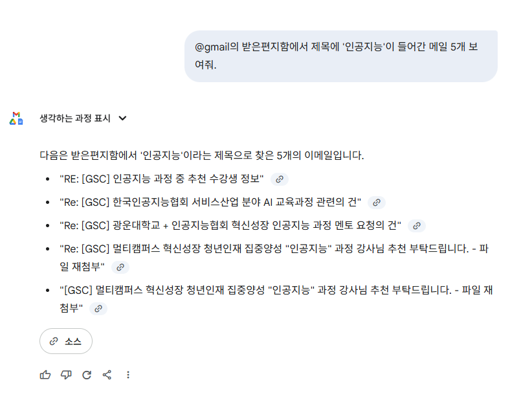Give the response a thumbs up
Screen dimensions: 532x400
click(45, 375)
